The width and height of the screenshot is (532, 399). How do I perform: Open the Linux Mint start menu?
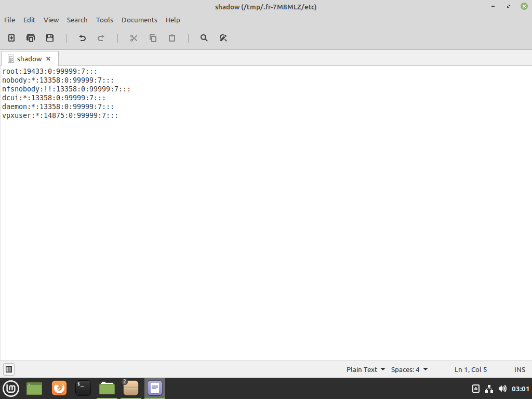pos(11,389)
